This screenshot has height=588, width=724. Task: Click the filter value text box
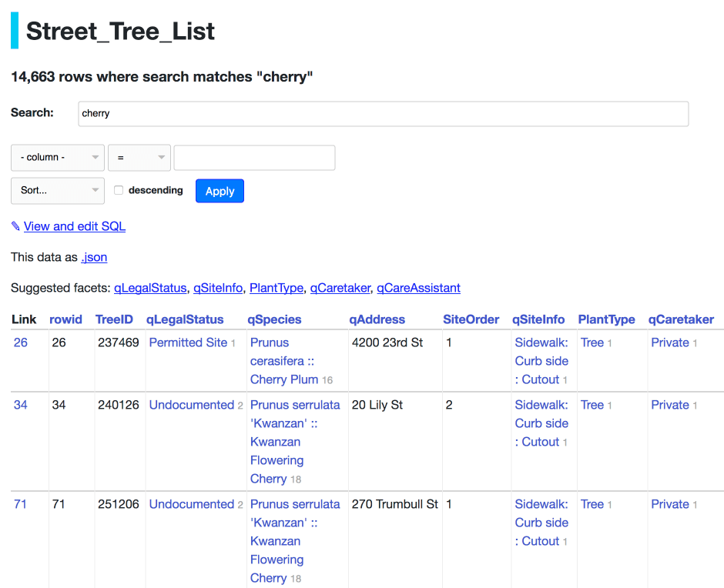tap(254, 157)
